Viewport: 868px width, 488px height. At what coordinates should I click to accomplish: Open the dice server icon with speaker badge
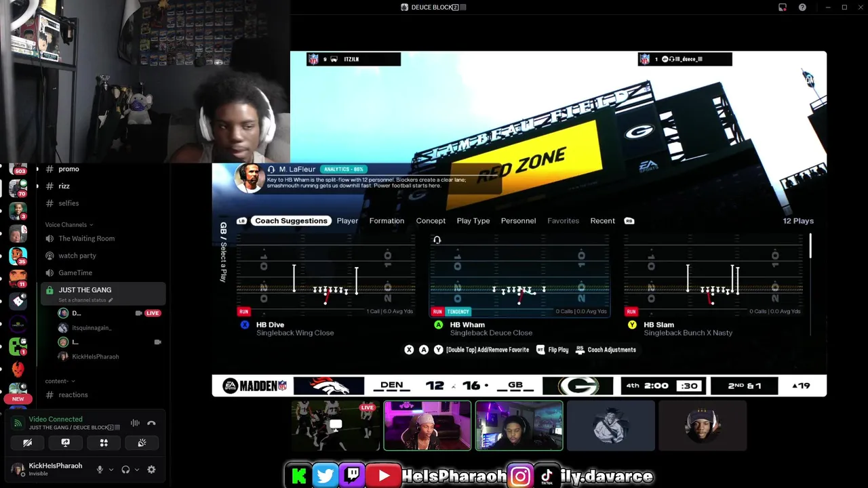[x=18, y=301]
